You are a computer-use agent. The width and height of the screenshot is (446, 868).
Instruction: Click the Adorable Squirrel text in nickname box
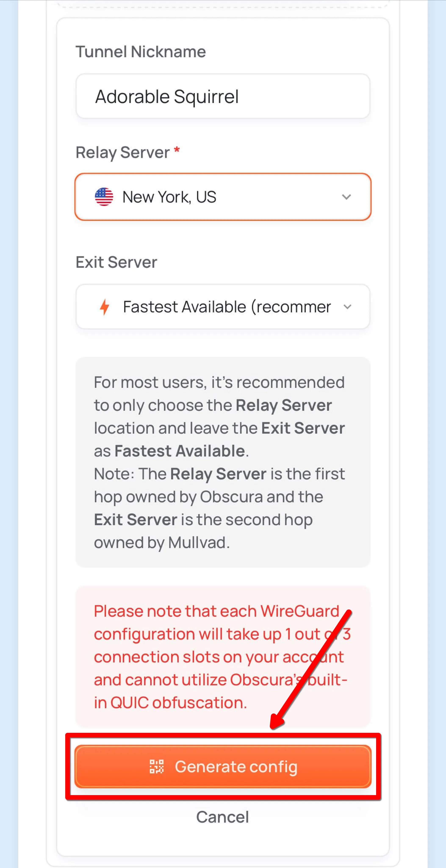tap(167, 97)
